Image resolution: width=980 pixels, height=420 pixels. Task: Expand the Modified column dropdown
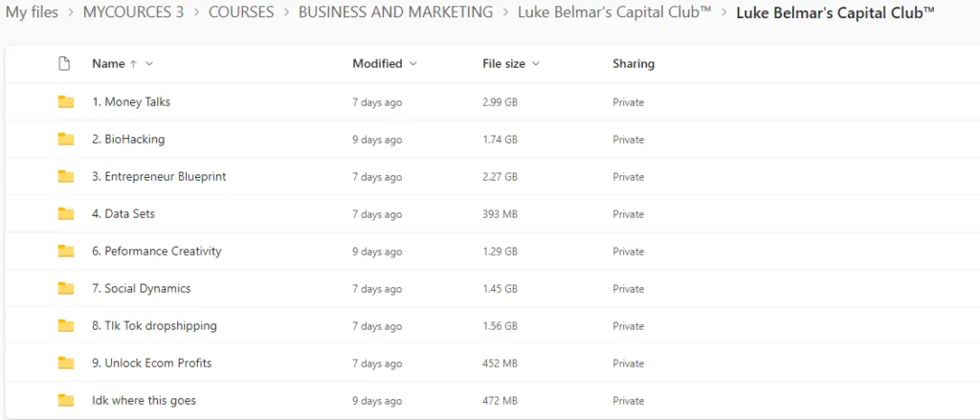pos(413,64)
